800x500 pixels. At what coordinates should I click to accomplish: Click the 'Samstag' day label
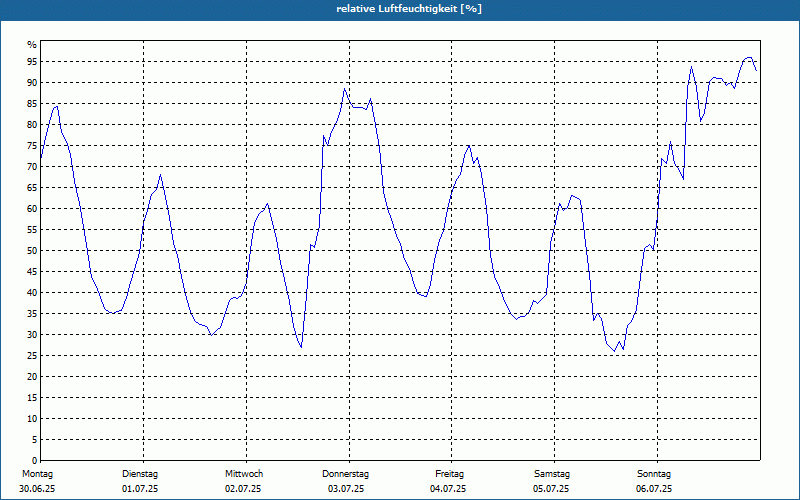click(x=552, y=474)
